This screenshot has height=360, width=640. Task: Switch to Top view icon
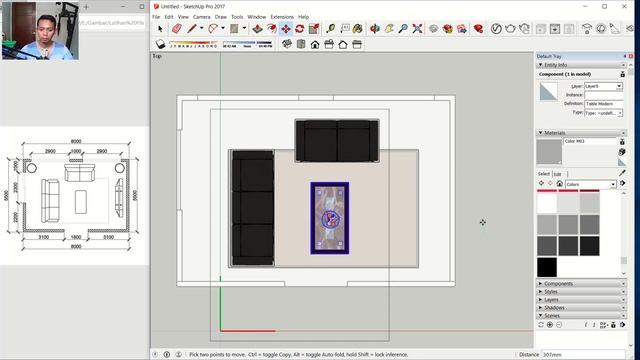tap(301, 44)
